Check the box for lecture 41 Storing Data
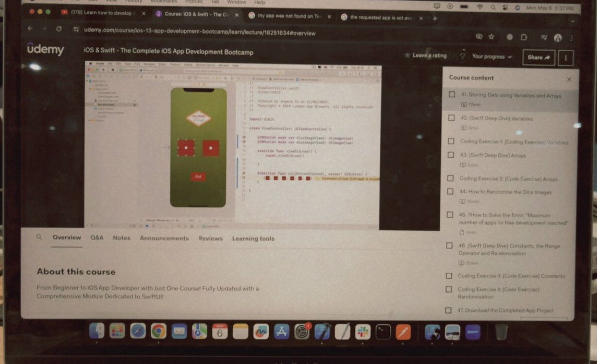Screen dimensions: 597x364 tap(450, 94)
